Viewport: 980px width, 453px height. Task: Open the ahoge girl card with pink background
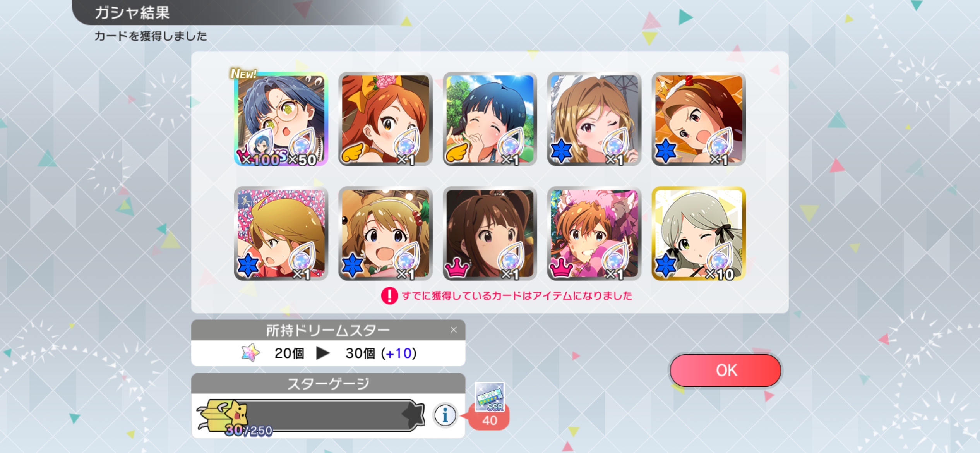[x=281, y=233]
